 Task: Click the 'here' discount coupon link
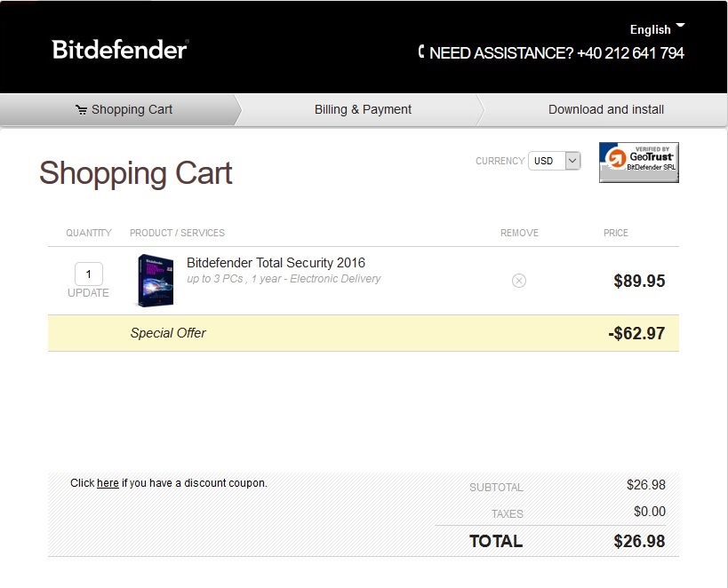pos(108,483)
